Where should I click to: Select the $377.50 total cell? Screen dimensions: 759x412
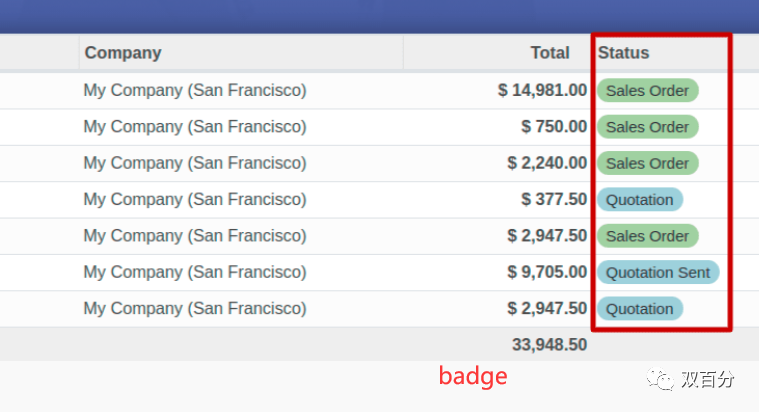[x=554, y=200]
